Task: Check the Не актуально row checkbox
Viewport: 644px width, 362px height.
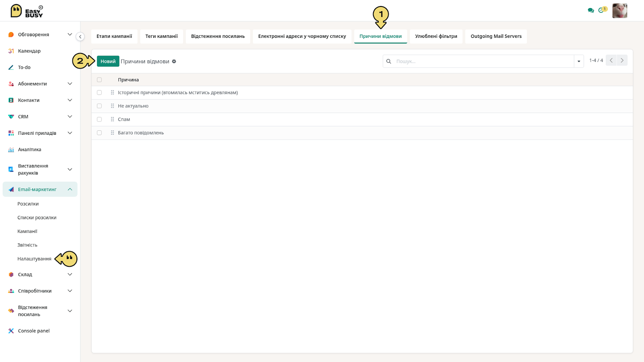Action: tap(99, 106)
